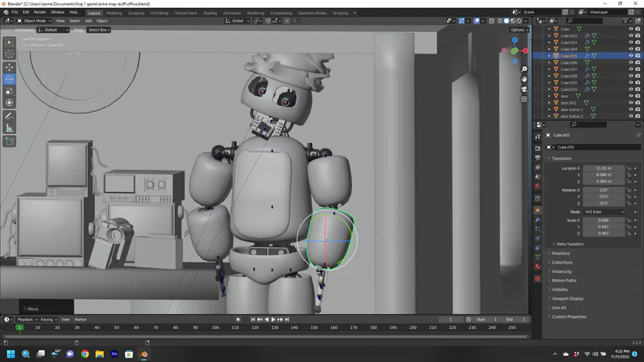Select the Annotate tool
Viewport: 644px width, 362px height.
(9, 117)
